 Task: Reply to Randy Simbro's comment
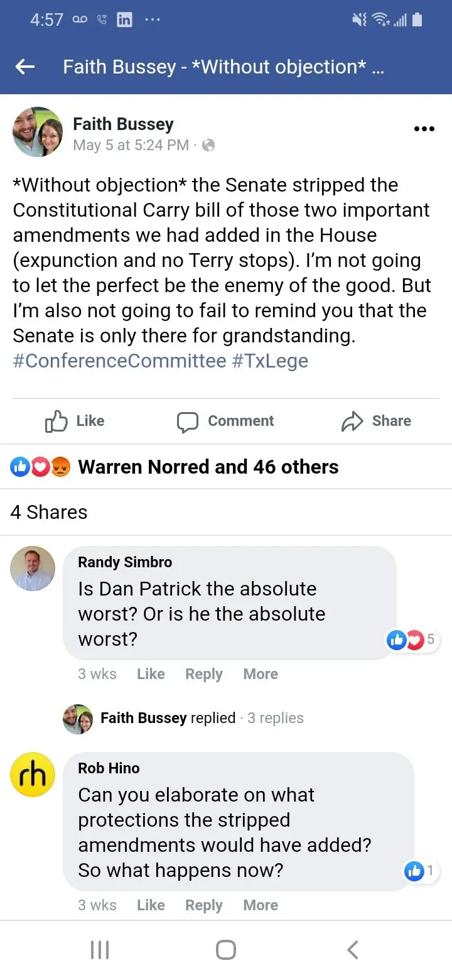(203, 674)
